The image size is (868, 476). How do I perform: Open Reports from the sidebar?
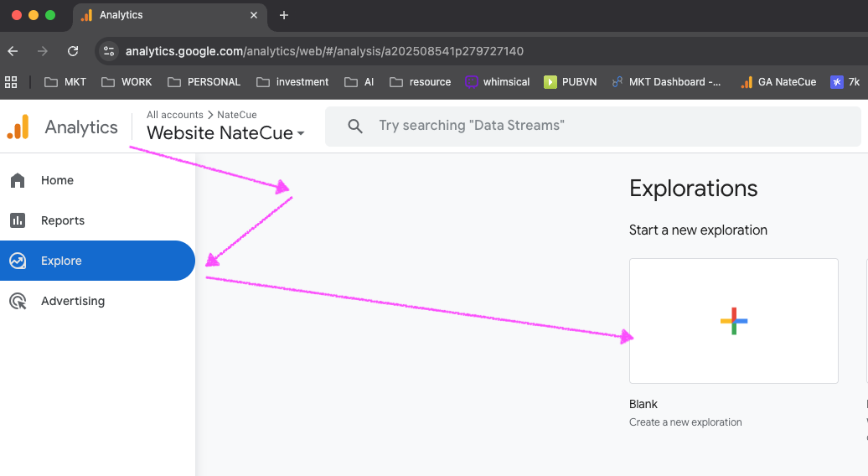tap(63, 220)
